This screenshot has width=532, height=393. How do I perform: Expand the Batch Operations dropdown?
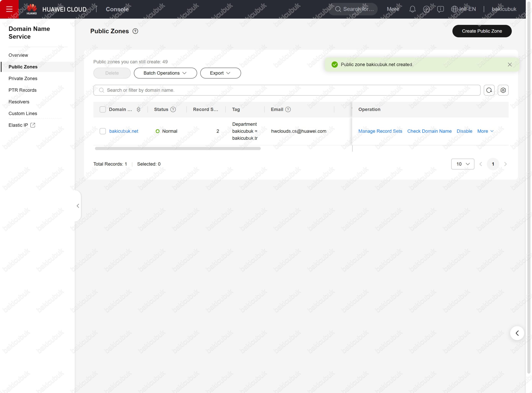(165, 73)
